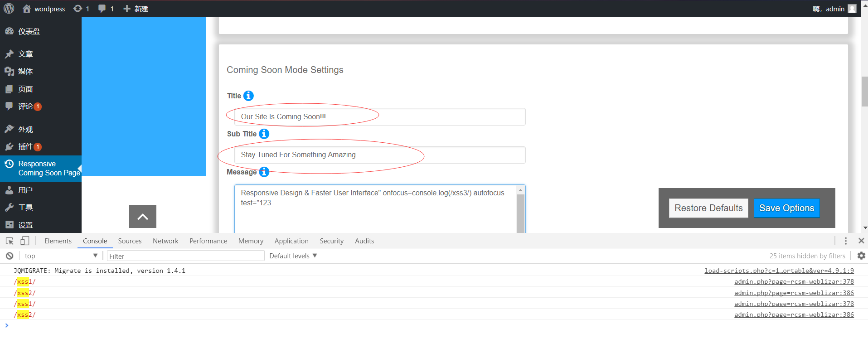
Task: Open the top execution context dropdown
Action: (x=61, y=256)
